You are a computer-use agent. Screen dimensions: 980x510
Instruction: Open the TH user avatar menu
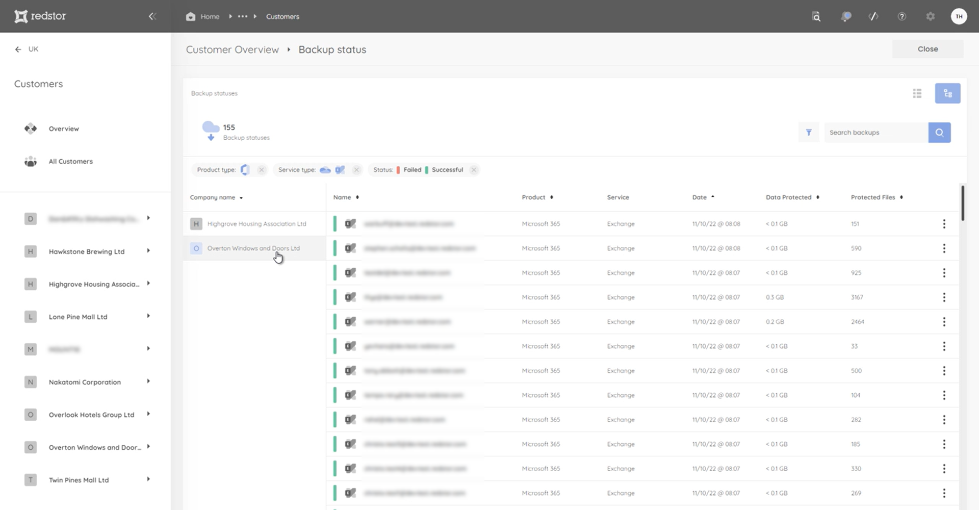pos(959,16)
